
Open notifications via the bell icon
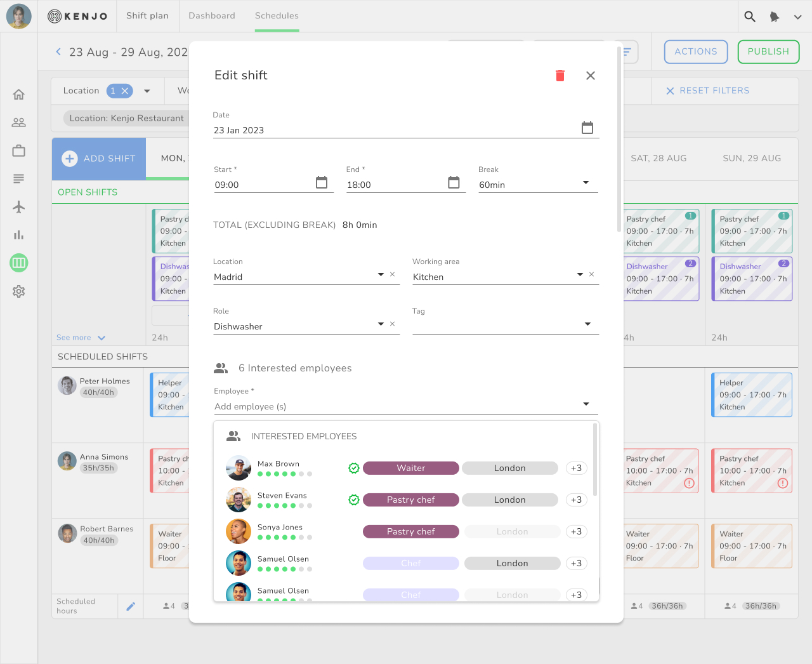coord(774,17)
